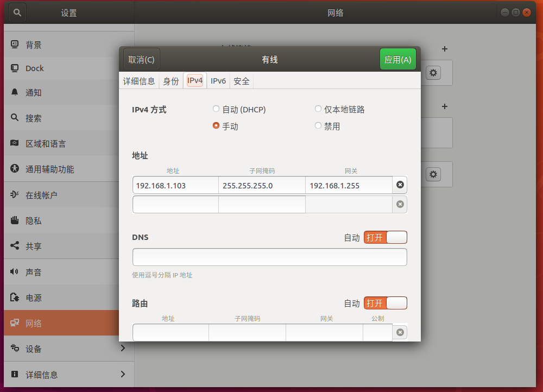Delete the empty second address row
Image resolution: width=543 pixels, height=392 pixels.
400,204
